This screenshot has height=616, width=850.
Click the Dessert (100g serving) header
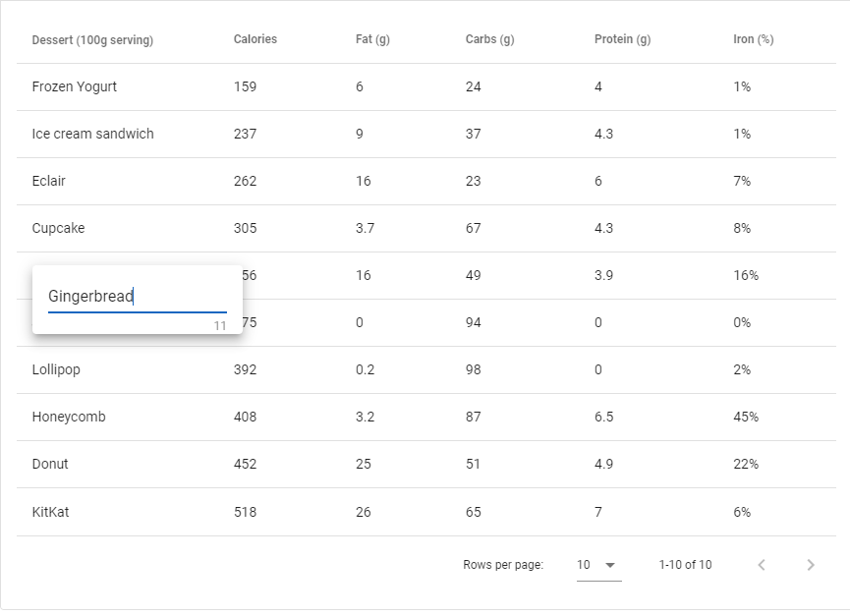pos(92,40)
